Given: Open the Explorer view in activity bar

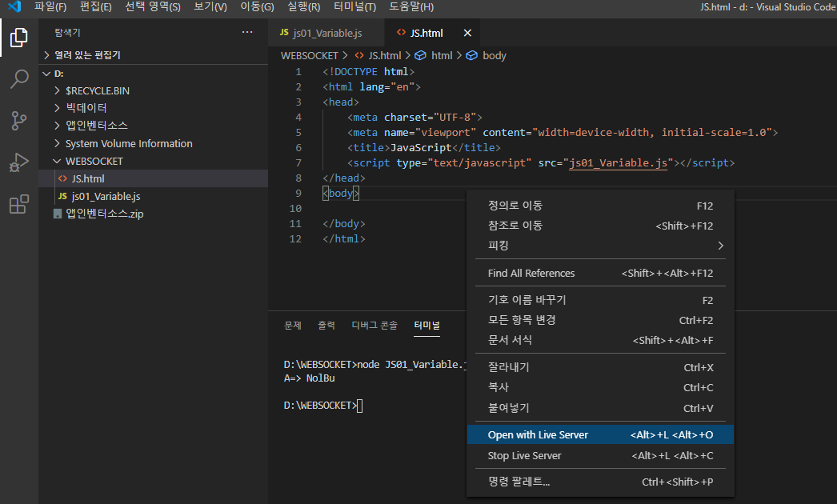Looking at the screenshot, I should point(19,38).
